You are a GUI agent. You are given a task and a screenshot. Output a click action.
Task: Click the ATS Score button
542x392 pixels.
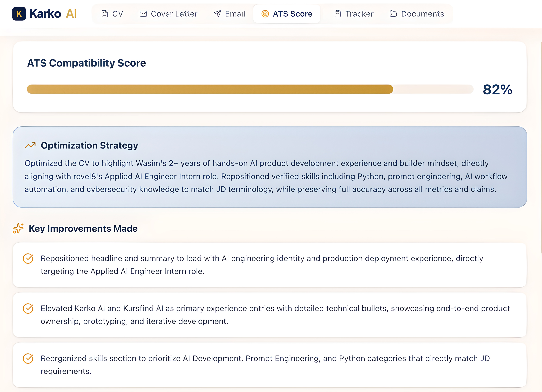click(287, 14)
